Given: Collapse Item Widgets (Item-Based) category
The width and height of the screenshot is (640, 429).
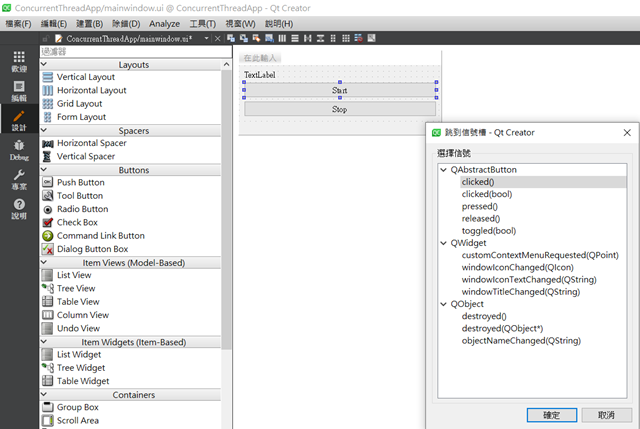Looking at the screenshot, I should 44,342.
